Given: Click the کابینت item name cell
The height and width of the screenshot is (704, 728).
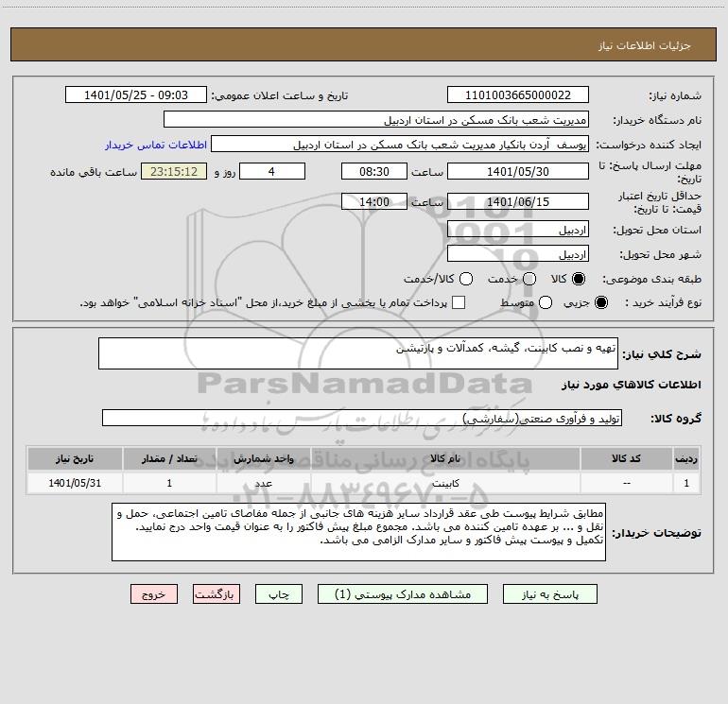Looking at the screenshot, I should (x=445, y=483).
